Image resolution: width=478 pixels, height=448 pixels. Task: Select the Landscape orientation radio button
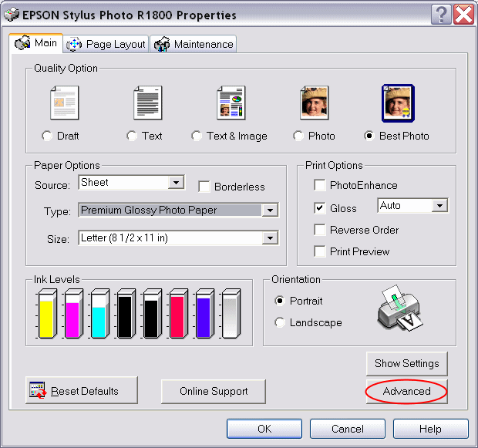click(x=280, y=322)
